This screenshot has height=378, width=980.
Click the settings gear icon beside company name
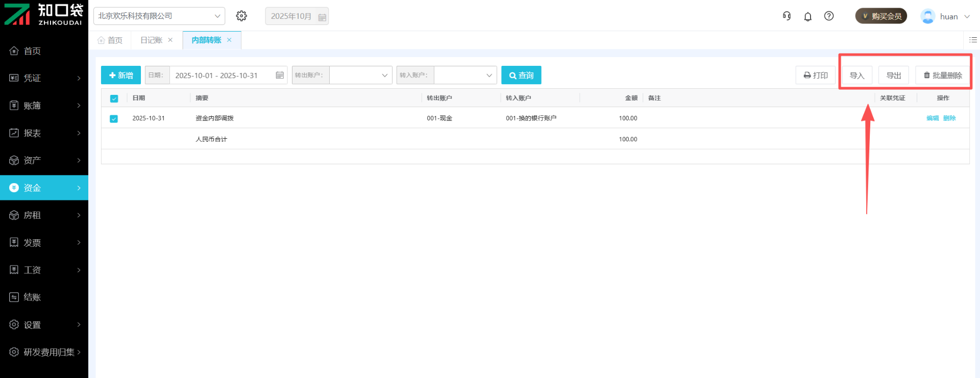pyautogui.click(x=241, y=16)
